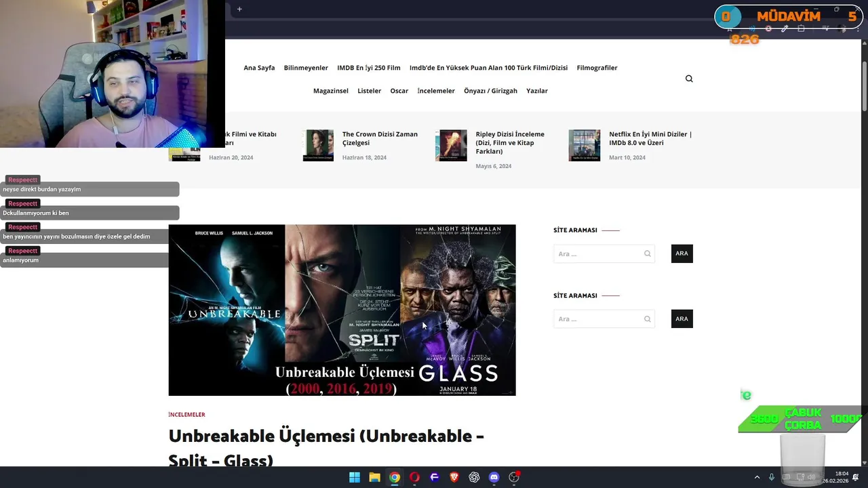Click the date Haziran 20, 2024

click(x=231, y=158)
